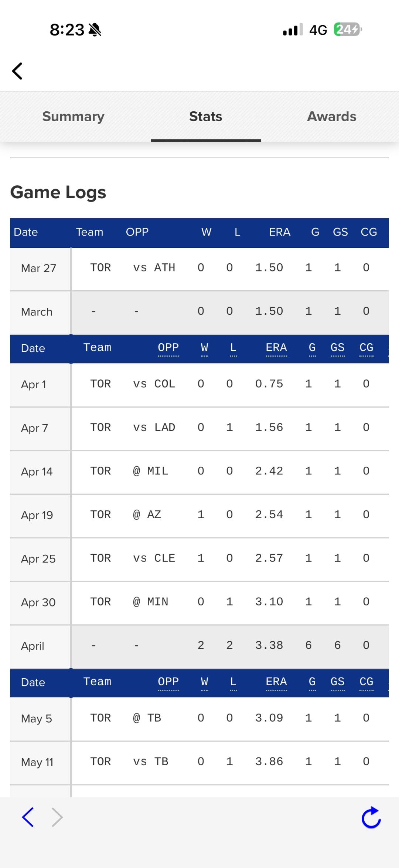Tap the back chevron at top left

click(x=17, y=71)
